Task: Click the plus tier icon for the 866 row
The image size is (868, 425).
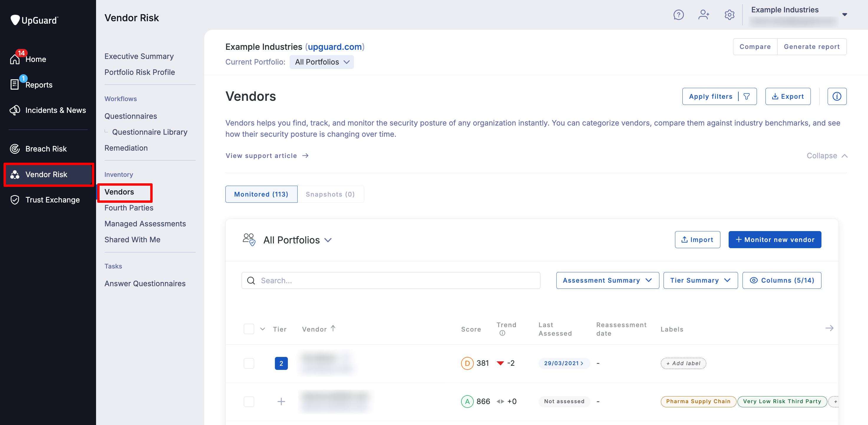Action: (x=281, y=401)
